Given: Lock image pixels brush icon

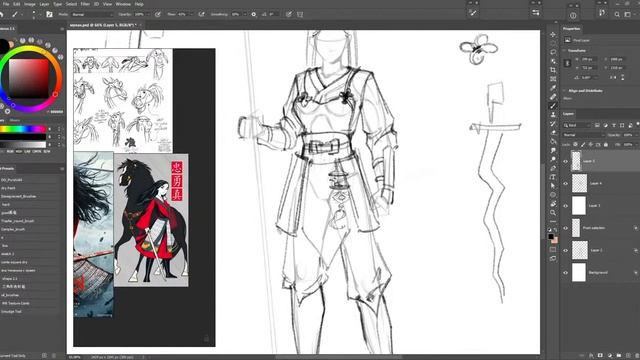Looking at the screenshot, I should (x=583, y=144).
